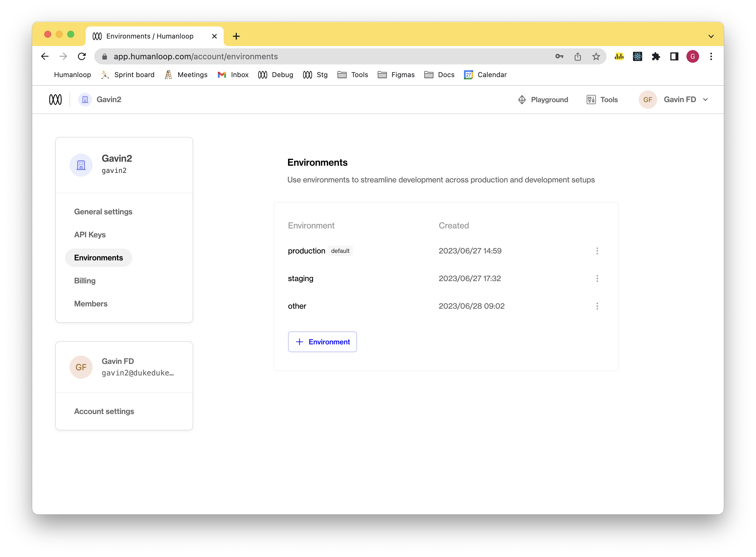Click the Environment creation button
Image resolution: width=756 pixels, height=557 pixels.
click(323, 342)
